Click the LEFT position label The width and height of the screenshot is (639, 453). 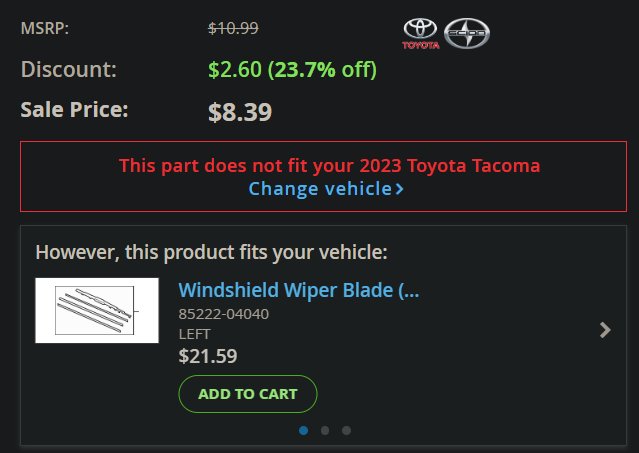coord(194,334)
